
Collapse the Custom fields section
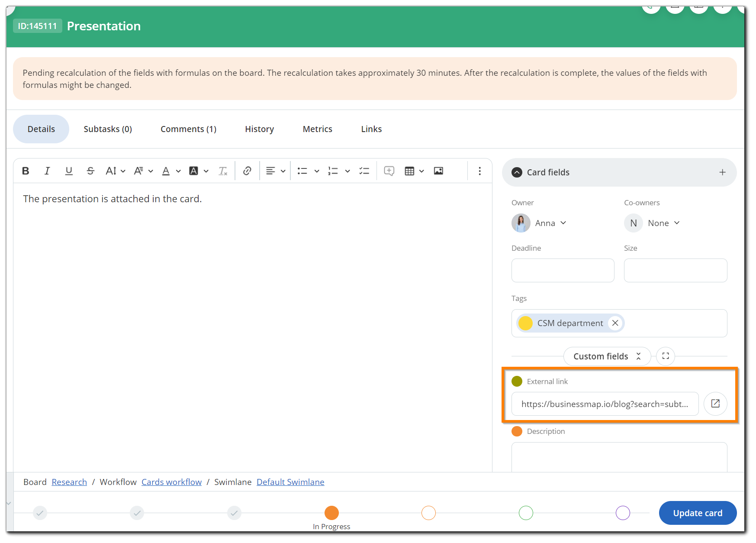pos(607,356)
